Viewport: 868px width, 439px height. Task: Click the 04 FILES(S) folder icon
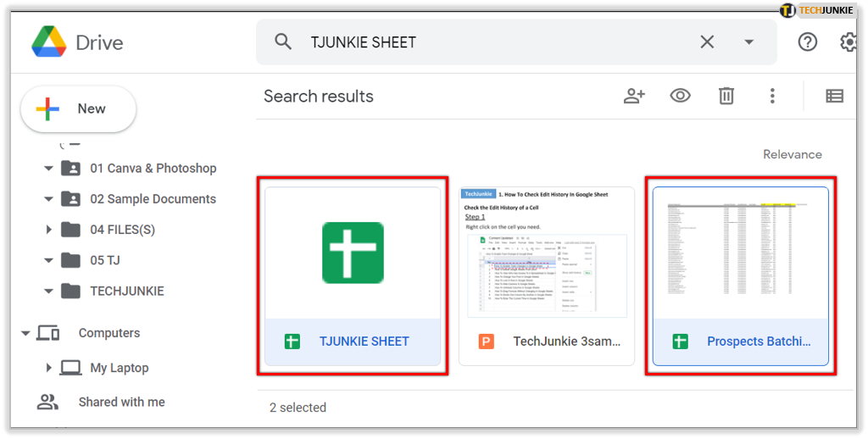71,229
